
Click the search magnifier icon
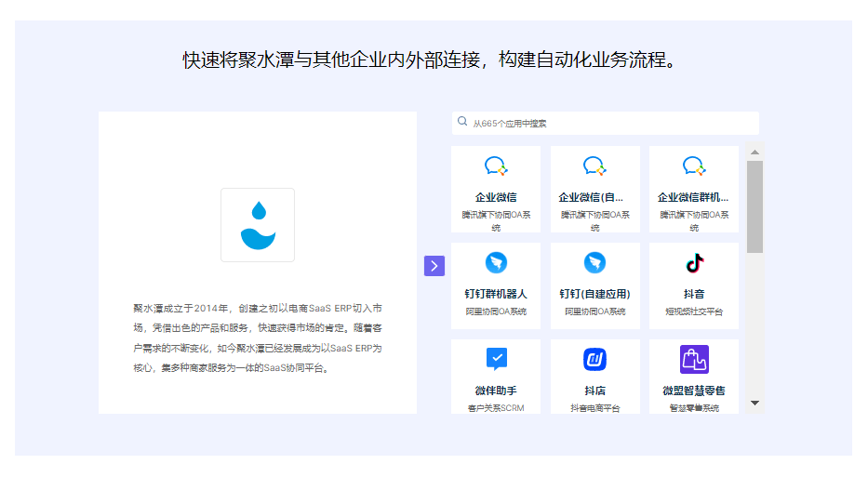(462, 122)
